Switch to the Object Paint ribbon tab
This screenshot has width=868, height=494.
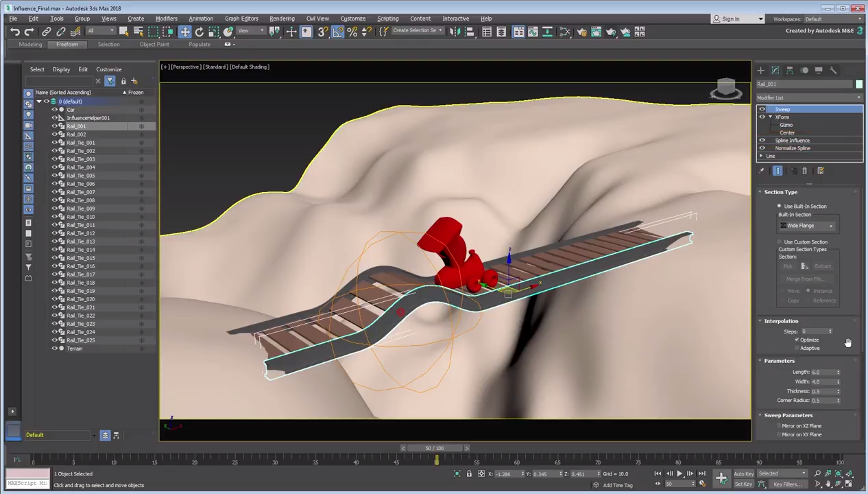(154, 45)
